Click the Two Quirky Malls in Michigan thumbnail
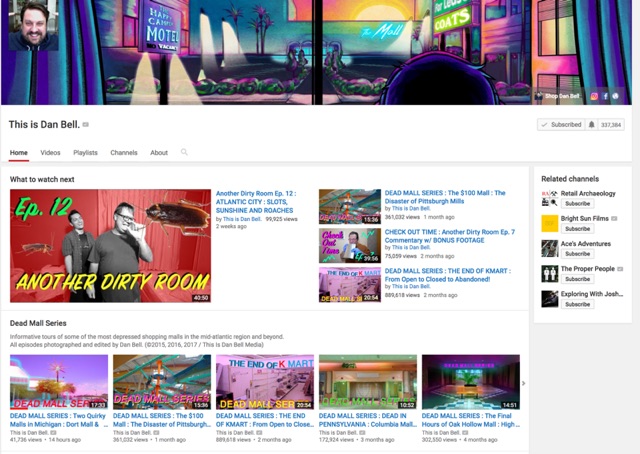 tap(59, 382)
